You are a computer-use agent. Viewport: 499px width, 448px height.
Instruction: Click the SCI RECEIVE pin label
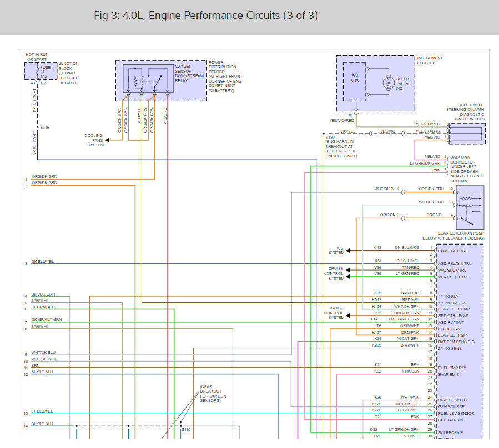451,432
